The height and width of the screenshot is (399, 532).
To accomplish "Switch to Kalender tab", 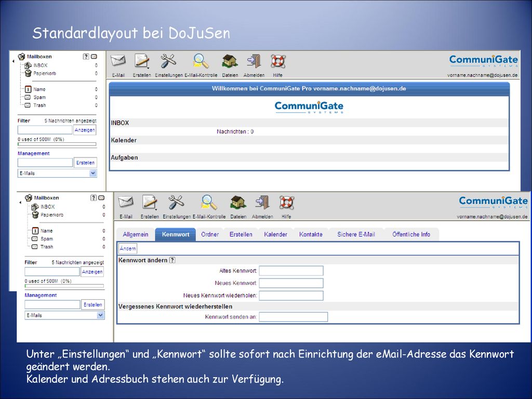I will tap(275, 234).
